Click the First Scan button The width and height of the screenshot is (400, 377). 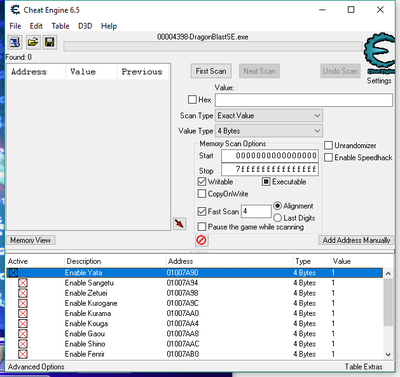tap(211, 71)
